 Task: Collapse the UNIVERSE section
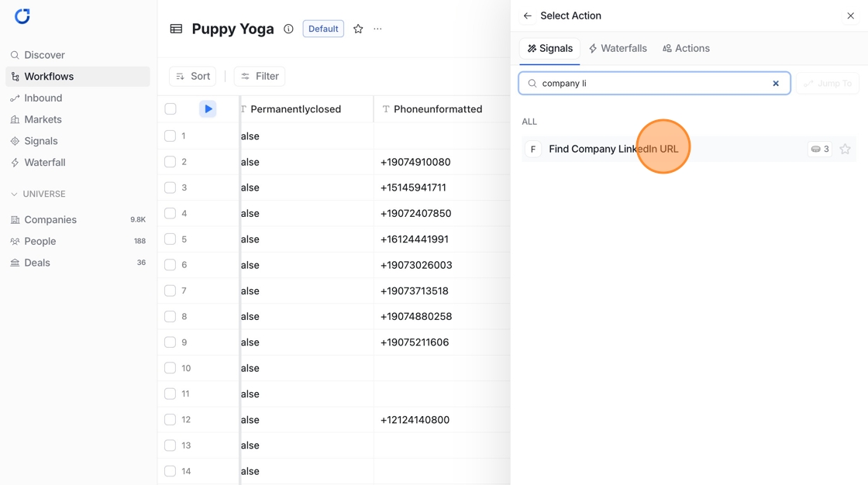click(38, 194)
